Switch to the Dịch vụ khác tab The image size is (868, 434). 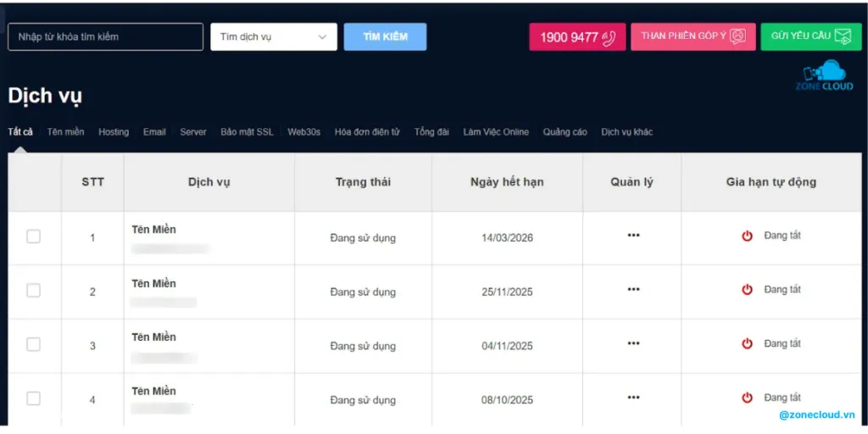[x=627, y=131]
